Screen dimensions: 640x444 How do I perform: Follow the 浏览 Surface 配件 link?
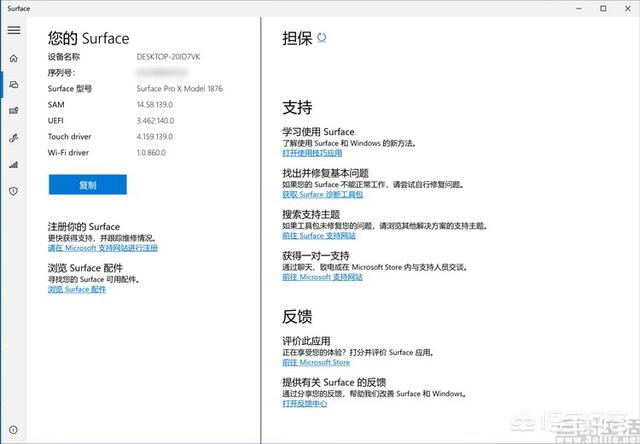(x=77, y=289)
